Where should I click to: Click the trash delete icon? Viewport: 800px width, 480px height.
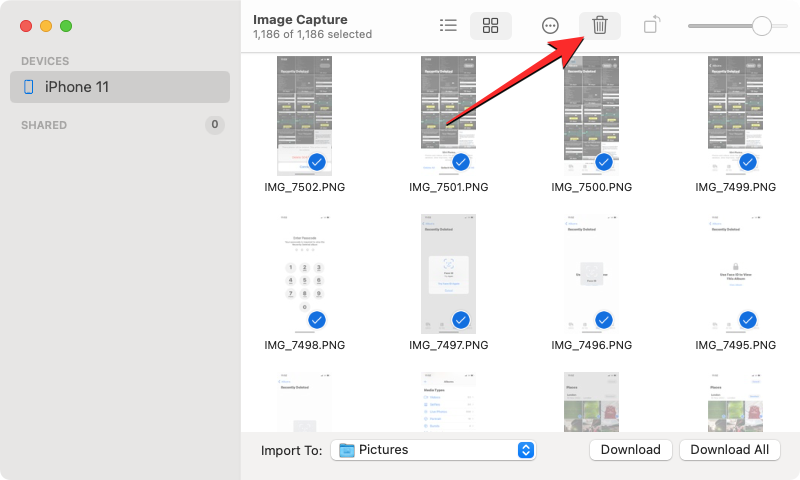pos(599,26)
